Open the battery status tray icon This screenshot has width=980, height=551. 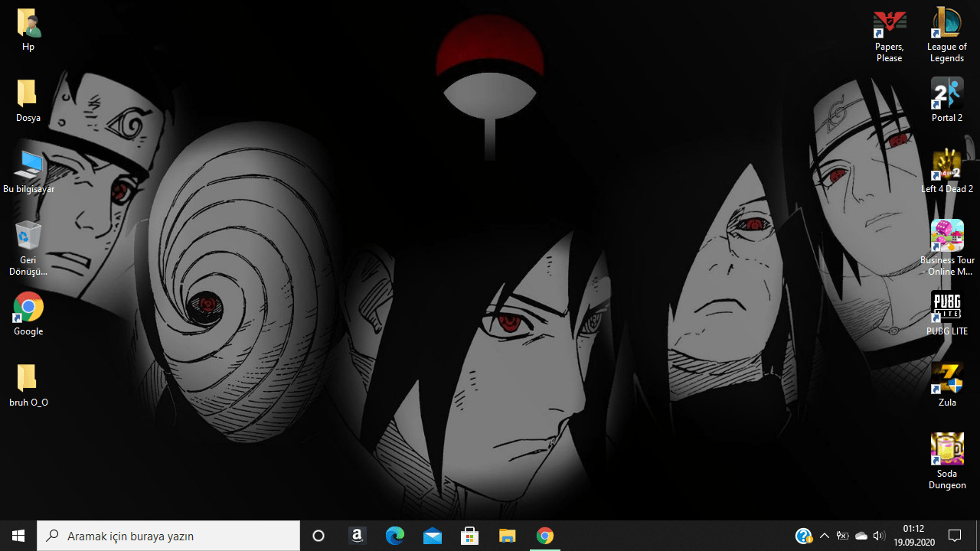[x=842, y=536]
